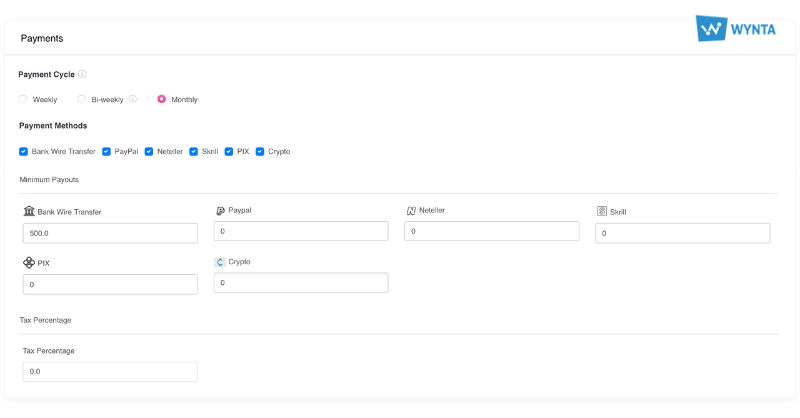Edit the Skrill minimum payout field
Viewport: 800px width, 418px height.
tap(683, 233)
